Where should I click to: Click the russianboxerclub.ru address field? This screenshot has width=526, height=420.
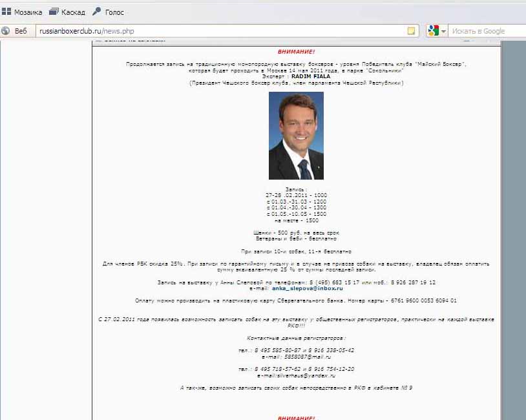[x=220, y=31]
